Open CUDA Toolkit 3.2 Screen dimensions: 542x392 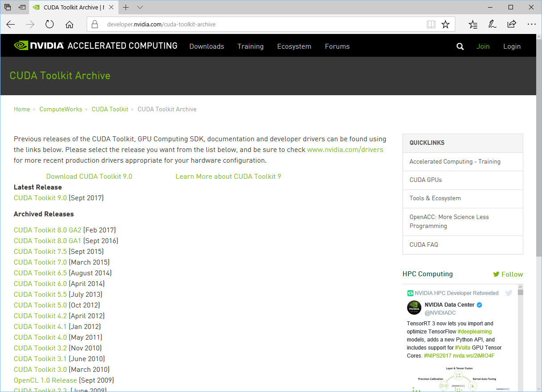pos(40,348)
